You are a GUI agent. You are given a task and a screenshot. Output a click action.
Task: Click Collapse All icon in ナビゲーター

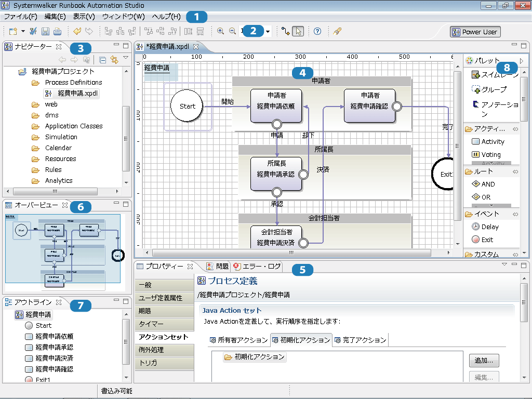coord(102,60)
